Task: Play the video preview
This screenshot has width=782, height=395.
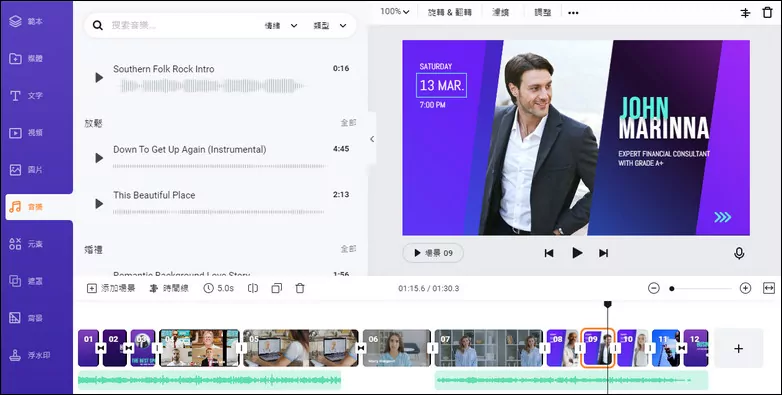Action: tap(577, 253)
